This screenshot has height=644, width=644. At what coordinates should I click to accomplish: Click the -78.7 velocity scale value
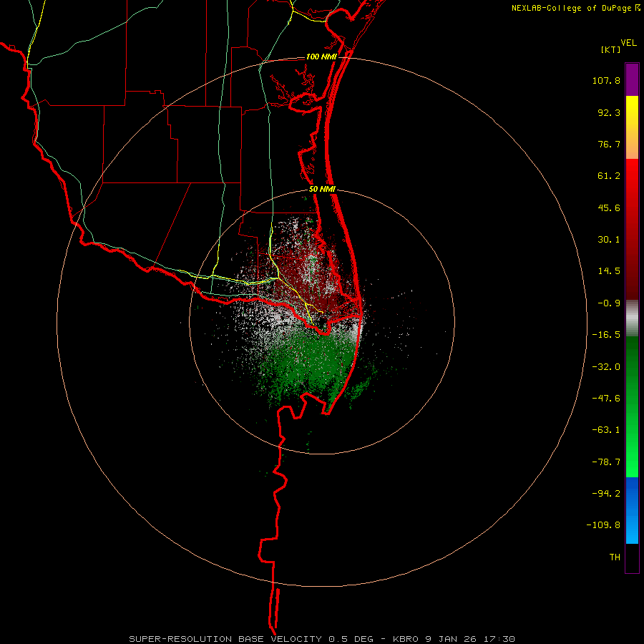tap(606, 462)
